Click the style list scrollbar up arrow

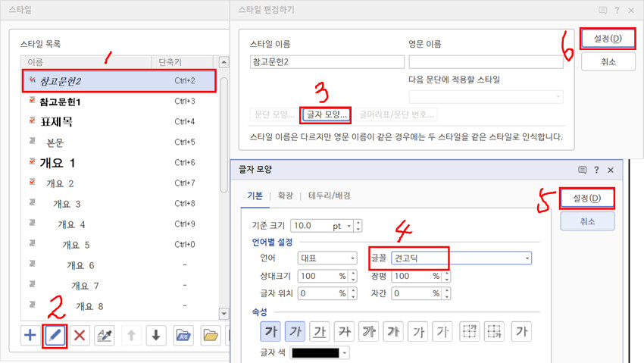click(224, 62)
